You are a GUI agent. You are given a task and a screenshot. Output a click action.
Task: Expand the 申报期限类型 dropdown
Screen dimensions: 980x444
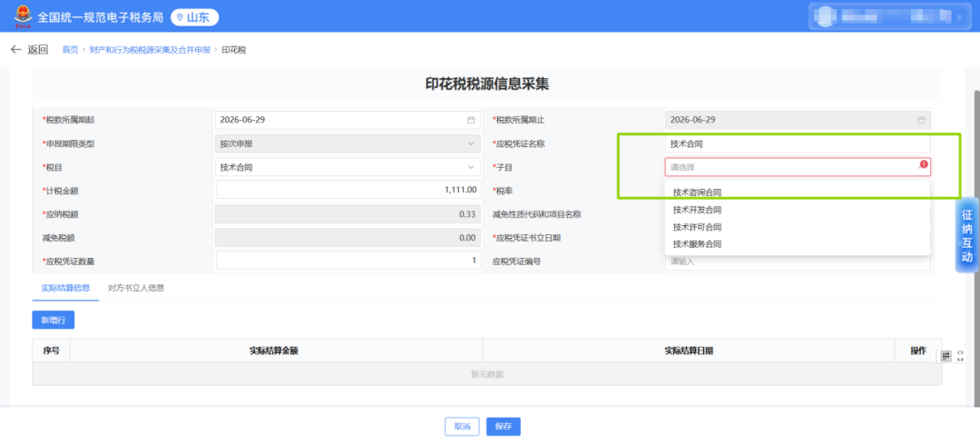pyautogui.click(x=348, y=143)
